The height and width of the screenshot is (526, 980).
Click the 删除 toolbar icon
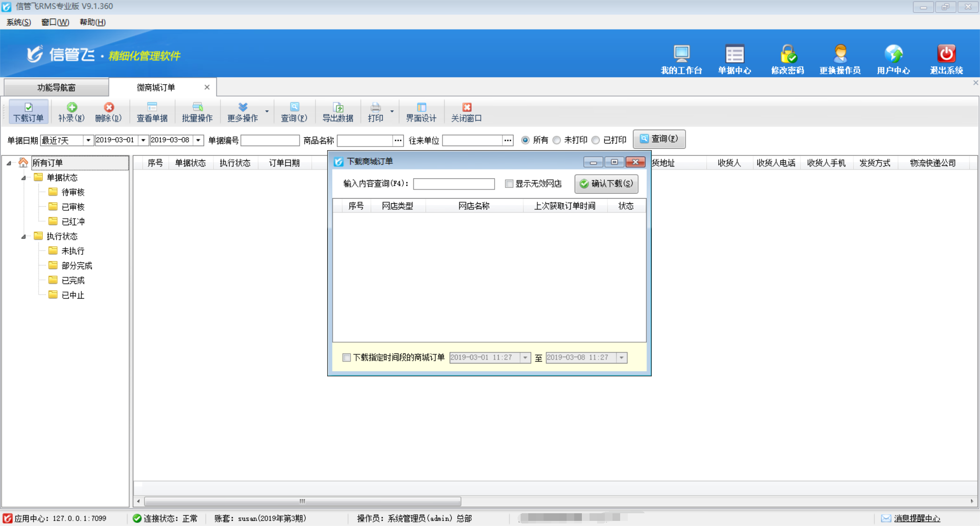click(108, 111)
